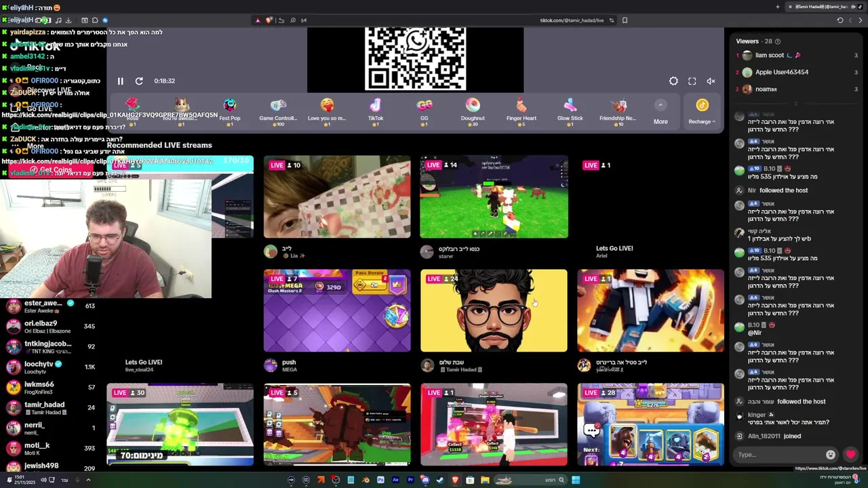The image size is (868, 488).
Task: Expand More gifts list
Action: point(660,112)
